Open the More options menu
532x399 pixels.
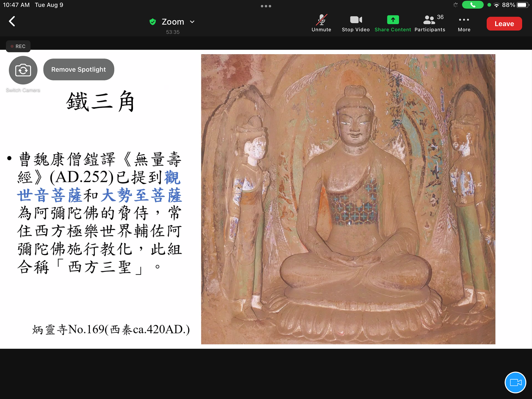464,23
